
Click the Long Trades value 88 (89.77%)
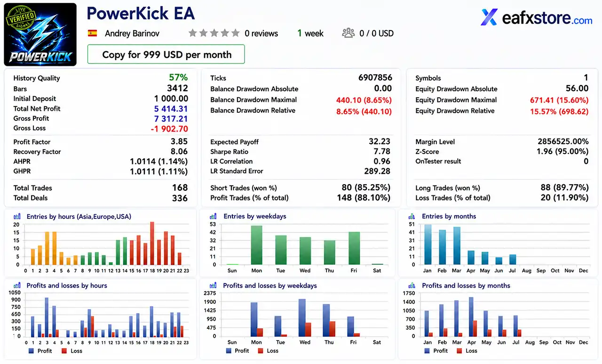[565, 187]
